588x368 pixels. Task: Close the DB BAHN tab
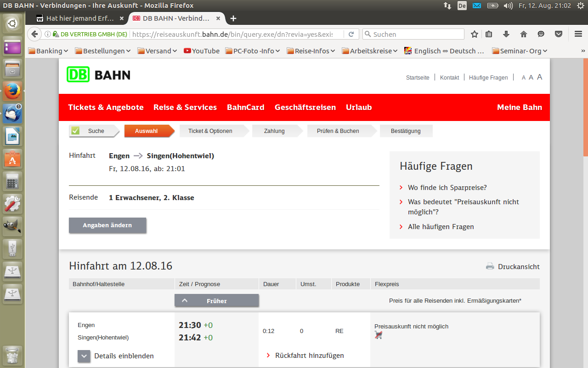coord(218,18)
